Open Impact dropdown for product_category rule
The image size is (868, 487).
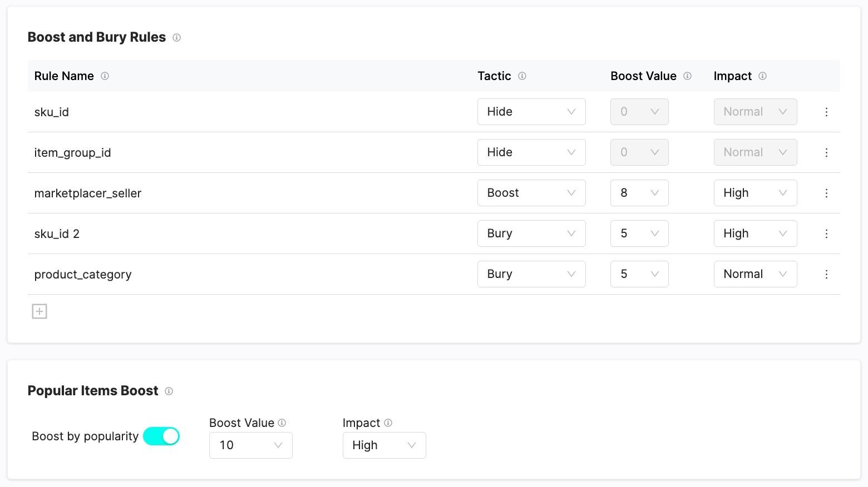[x=755, y=274]
